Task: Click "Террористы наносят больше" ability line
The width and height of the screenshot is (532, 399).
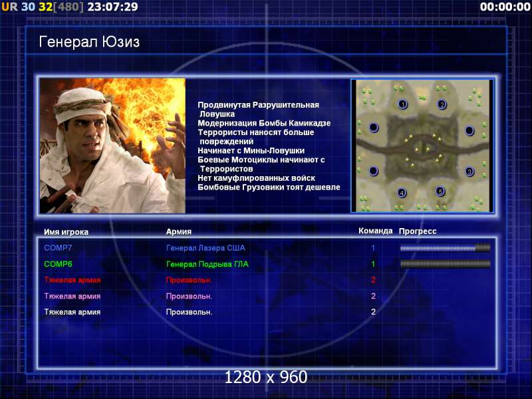Action: pyautogui.click(x=256, y=132)
